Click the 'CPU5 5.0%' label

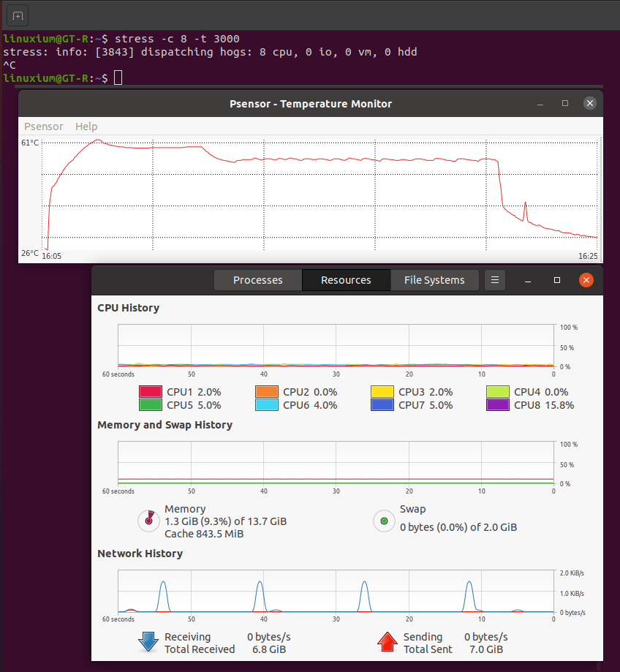tap(194, 405)
